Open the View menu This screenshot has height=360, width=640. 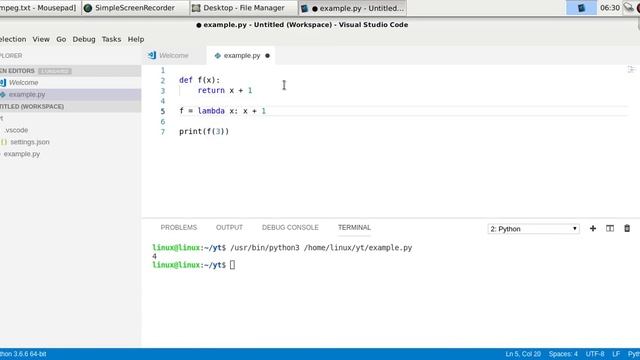pos(41,39)
